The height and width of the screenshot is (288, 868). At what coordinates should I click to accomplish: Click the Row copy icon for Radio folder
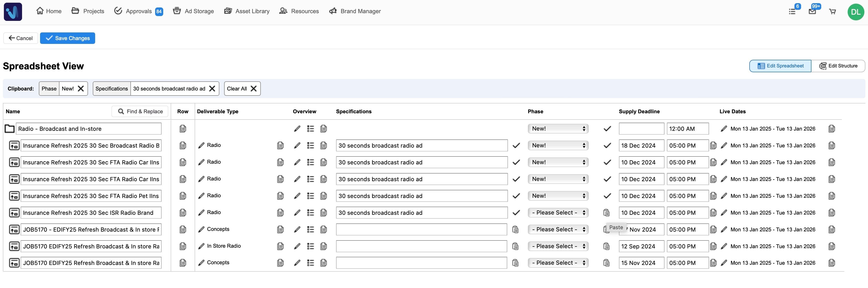183,129
